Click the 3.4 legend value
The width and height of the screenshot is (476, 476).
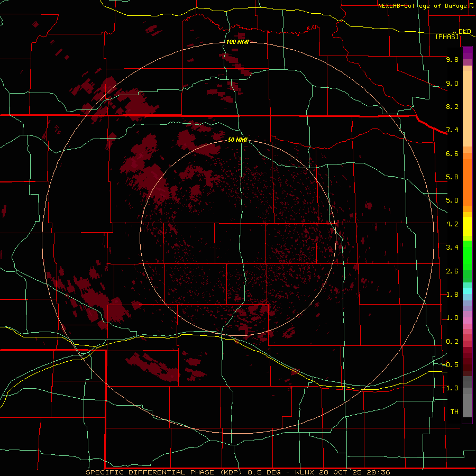[452, 248]
